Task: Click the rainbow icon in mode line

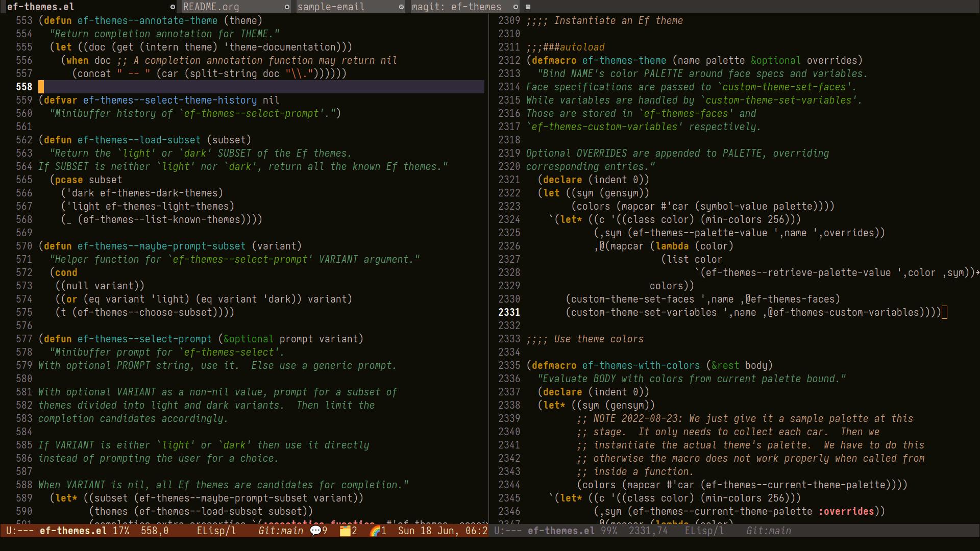Action: (375, 531)
